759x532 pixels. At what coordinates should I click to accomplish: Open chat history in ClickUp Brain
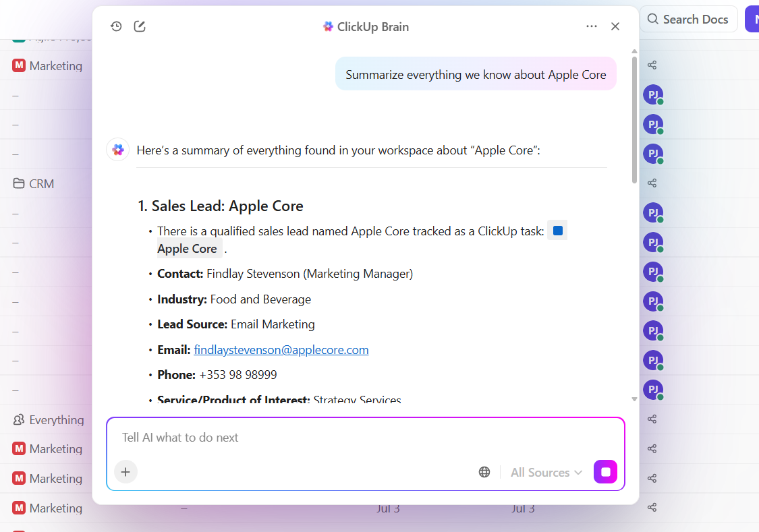116,26
